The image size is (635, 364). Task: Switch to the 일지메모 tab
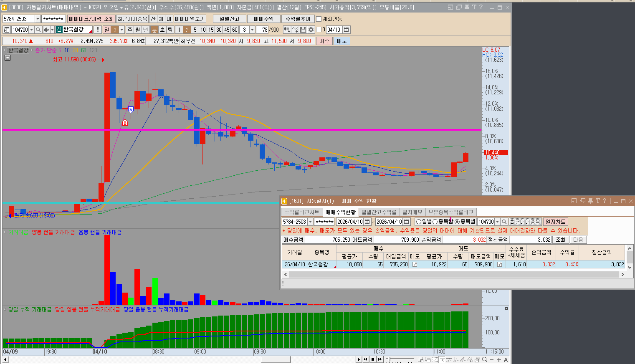click(412, 212)
